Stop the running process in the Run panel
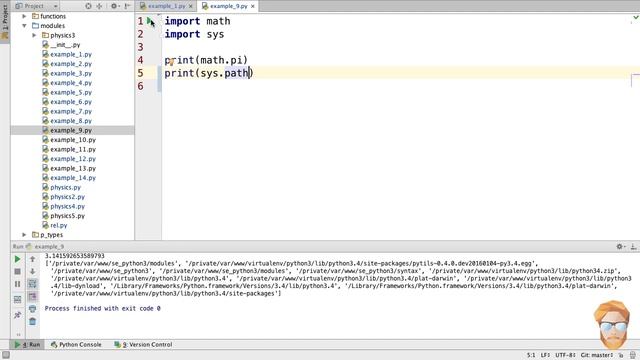This screenshot has height=360, width=640. point(17,271)
